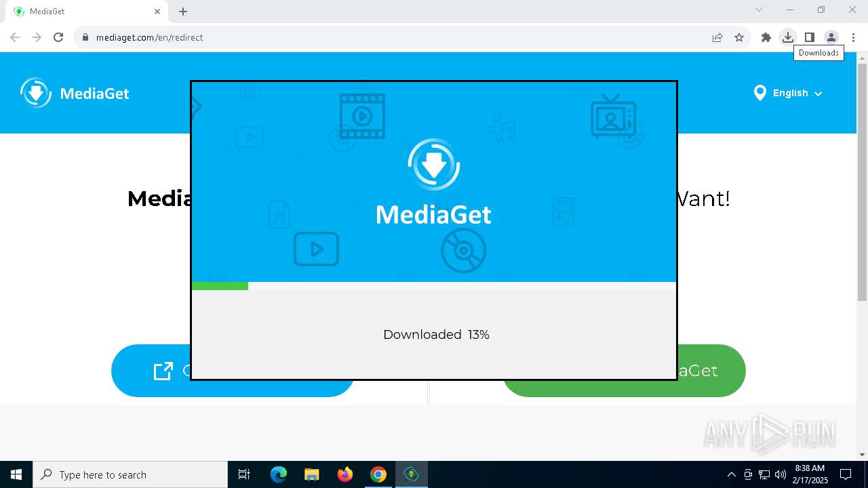Click the volume speaker icon in the tray
This screenshot has width=868, height=488.
click(x=781, y=474)
